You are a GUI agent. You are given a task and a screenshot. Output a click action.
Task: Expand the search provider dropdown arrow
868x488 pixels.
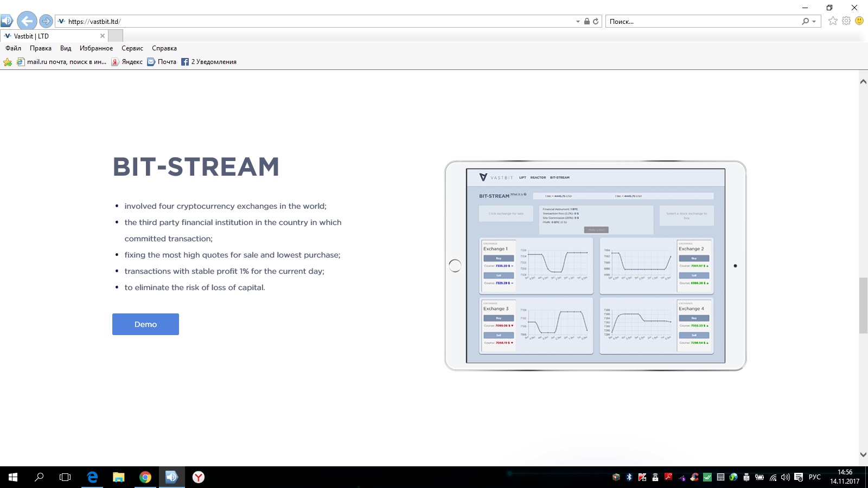814,22
